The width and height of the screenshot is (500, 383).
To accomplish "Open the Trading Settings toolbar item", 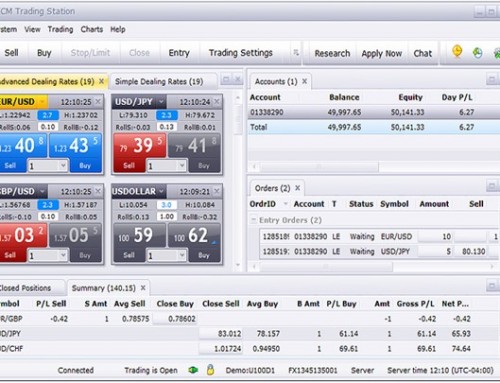I will tap(240, 53).
